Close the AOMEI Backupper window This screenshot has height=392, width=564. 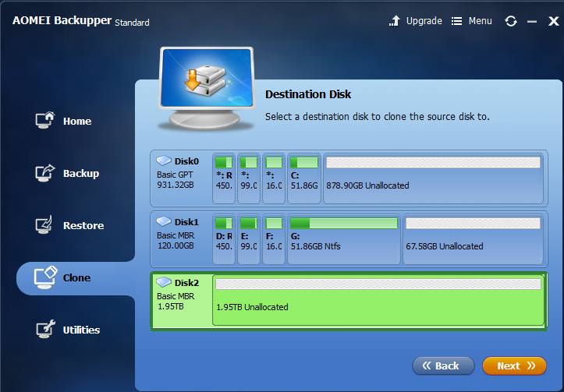553,21
